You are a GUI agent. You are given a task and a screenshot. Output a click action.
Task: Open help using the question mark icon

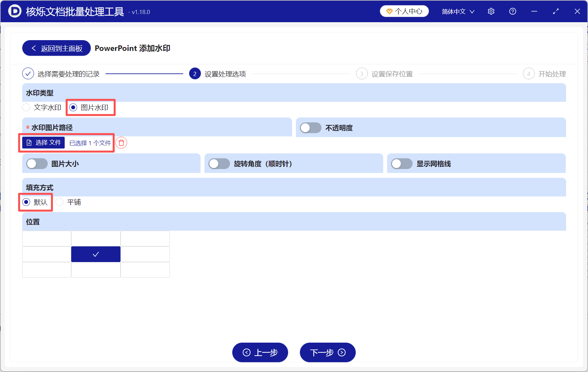[513, 11]
